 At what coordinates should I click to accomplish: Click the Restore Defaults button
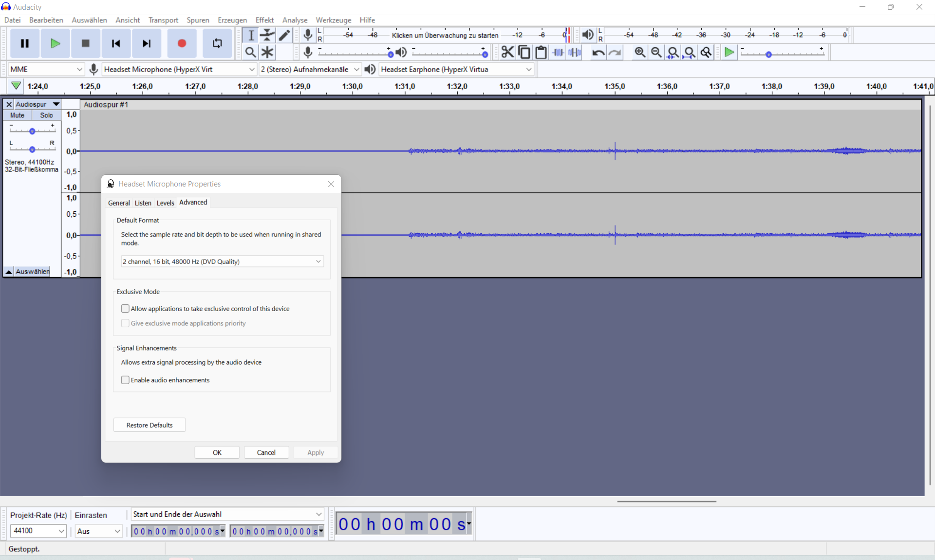point(150,425)
